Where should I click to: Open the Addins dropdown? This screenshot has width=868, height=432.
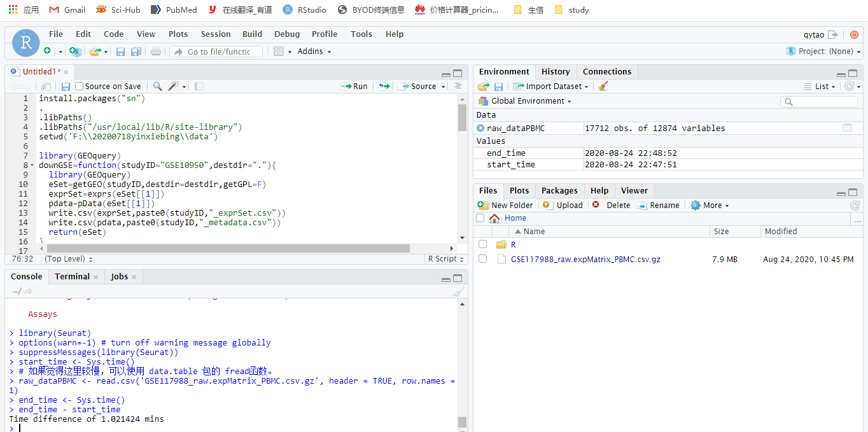tap(314, 52)
